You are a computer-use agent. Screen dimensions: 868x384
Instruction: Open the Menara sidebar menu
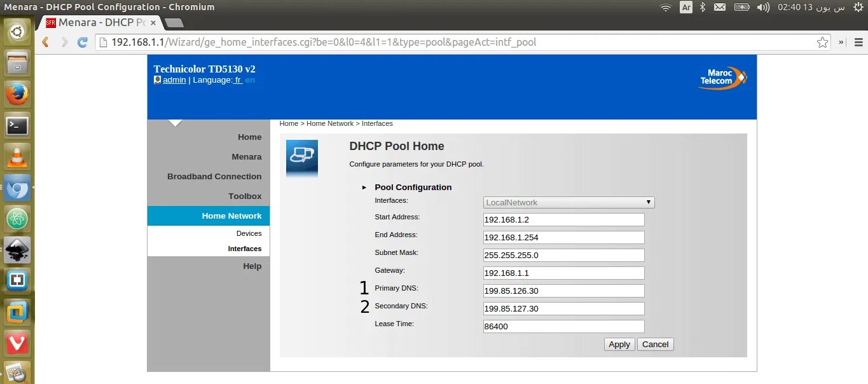click(x=246, y=156)
